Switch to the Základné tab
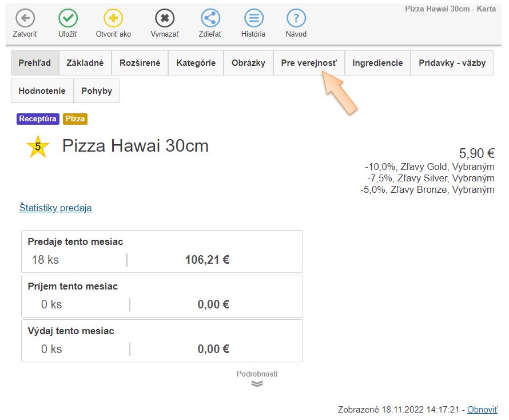Viewport: 509px width, 420px height. coord(85,63)
